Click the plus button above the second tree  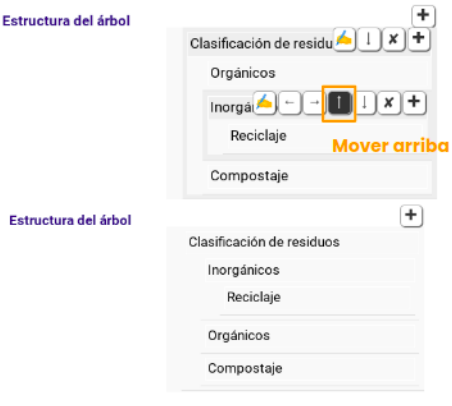point(411,216)
